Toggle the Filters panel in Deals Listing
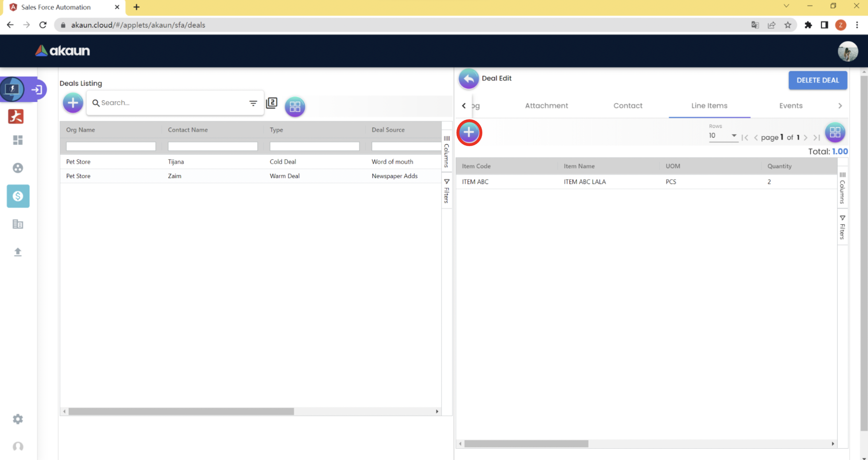This screenshot has width=868, height=460. point(447,191)
